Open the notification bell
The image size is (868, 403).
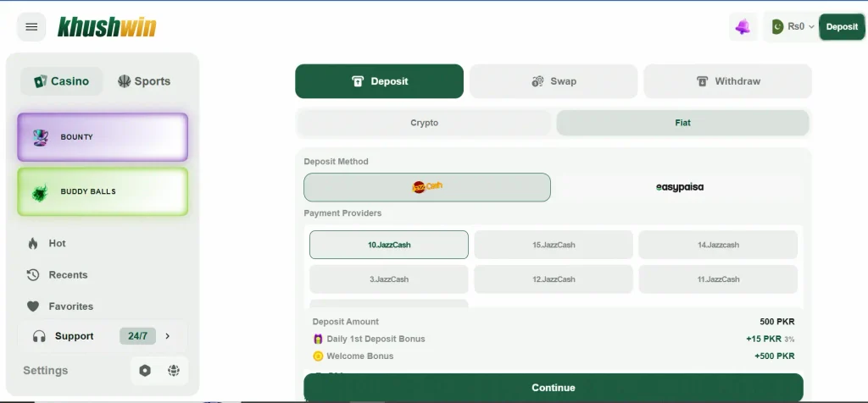[x=743, y=26]
